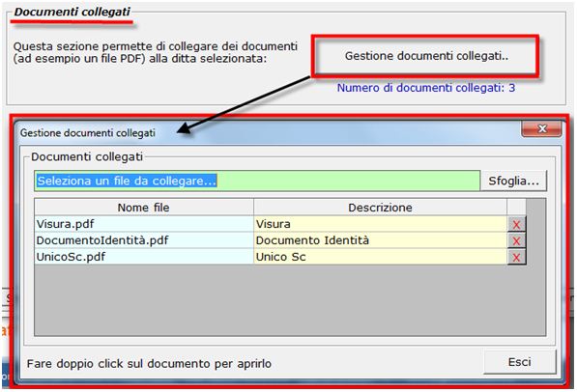Close the Gestione documenti collegati dialog

[541, 129]
